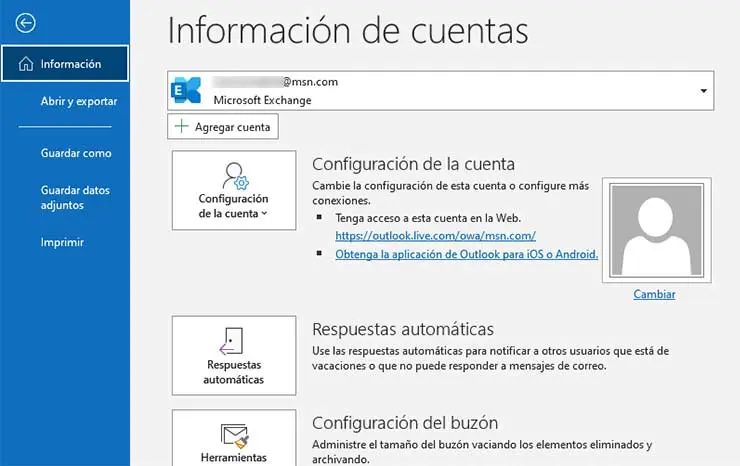Click the @msn.com email address text
This screenshot has width=740, height=466.
[x=275, y=82]
